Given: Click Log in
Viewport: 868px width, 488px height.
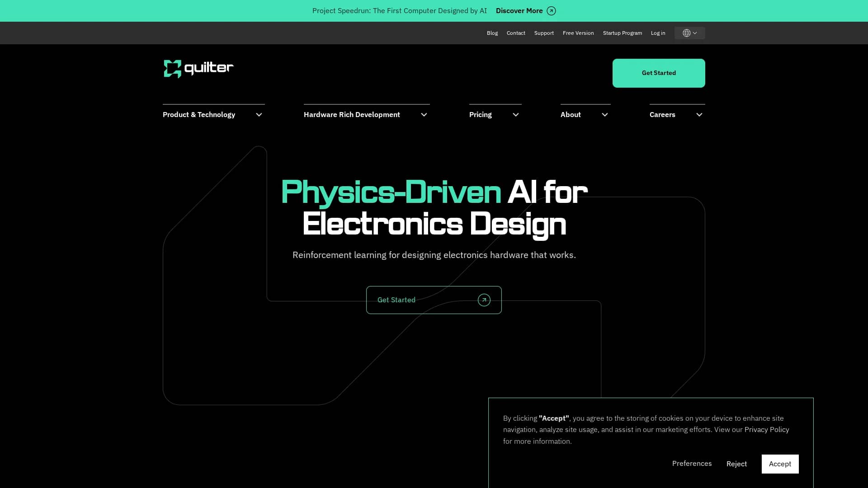Looking at the screenshot, I should click(x=658, y=33).
